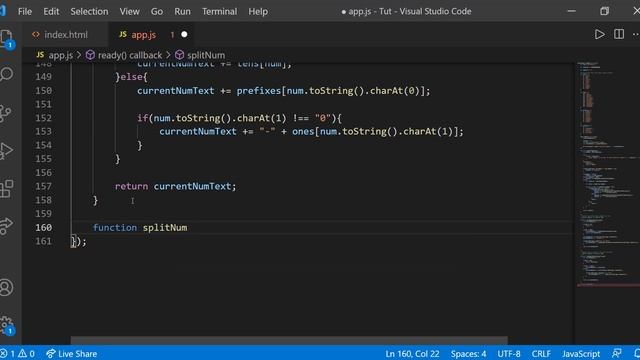Image resolution: width=640 pixels, height=360 pixels.
Task: Expand ready() callback breadcrumb
Action: tap(130, 55)
